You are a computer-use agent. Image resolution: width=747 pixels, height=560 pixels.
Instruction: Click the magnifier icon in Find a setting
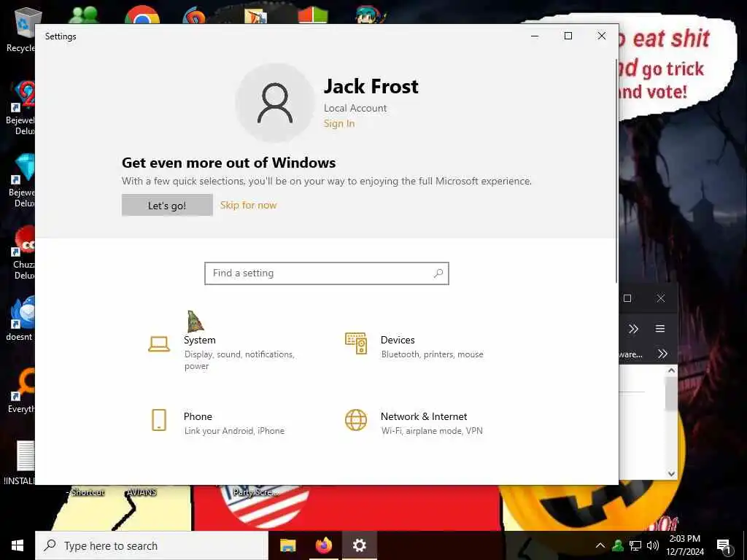coord(438,273)
